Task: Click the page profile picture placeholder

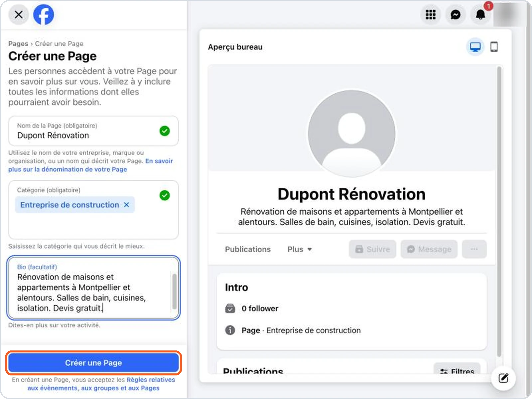Action: (351, 134)
